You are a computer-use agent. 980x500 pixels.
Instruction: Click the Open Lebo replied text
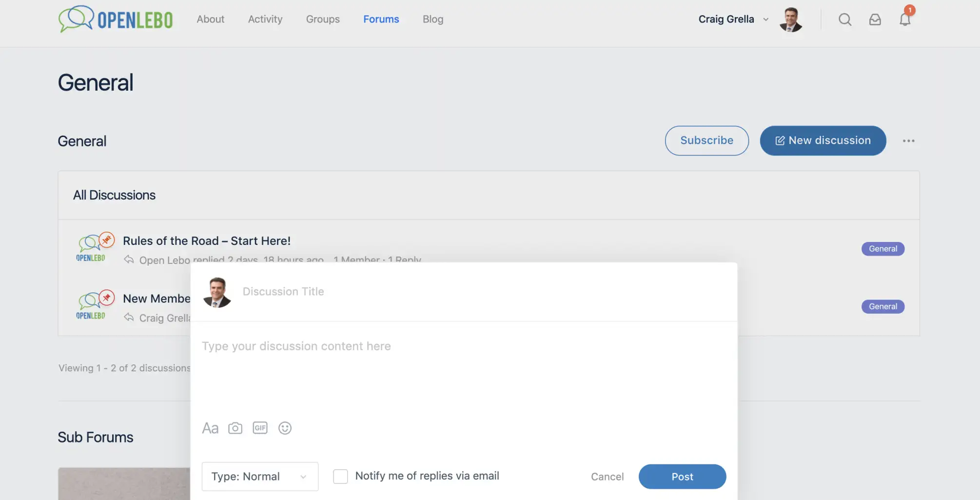click(x=232, y=260)
